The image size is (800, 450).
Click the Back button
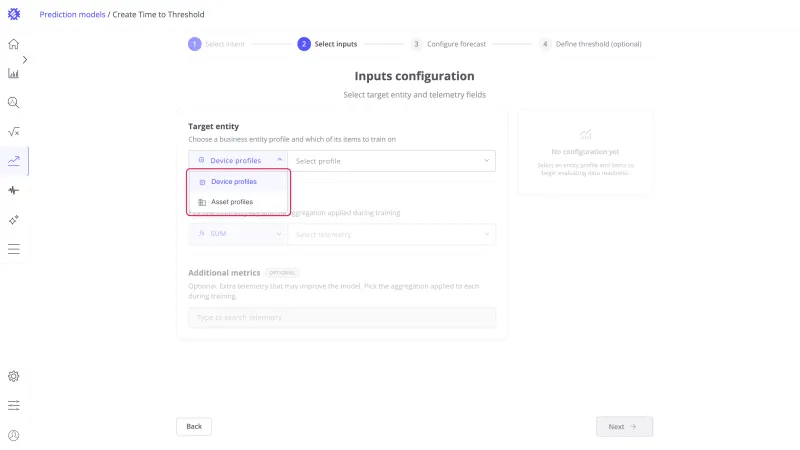[x=194, y=427]
